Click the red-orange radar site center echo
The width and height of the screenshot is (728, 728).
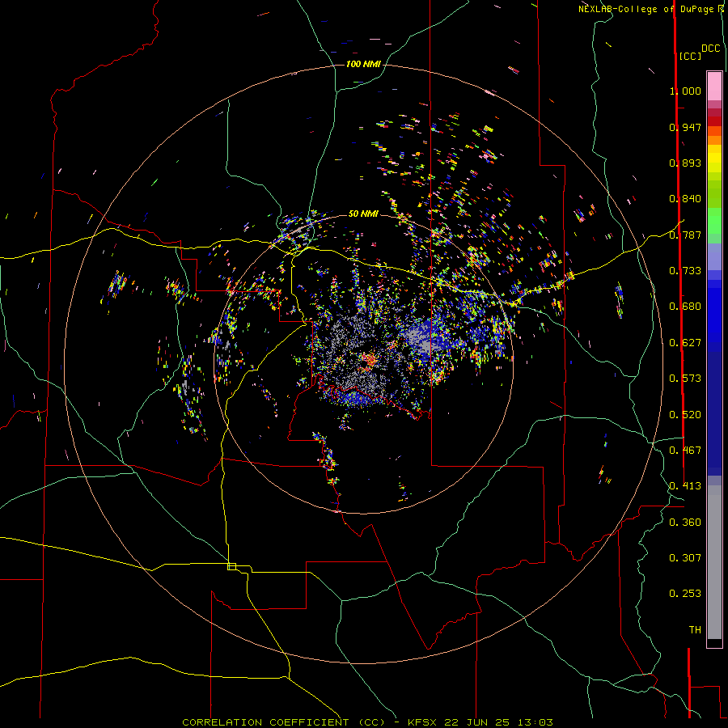point(370,360)
